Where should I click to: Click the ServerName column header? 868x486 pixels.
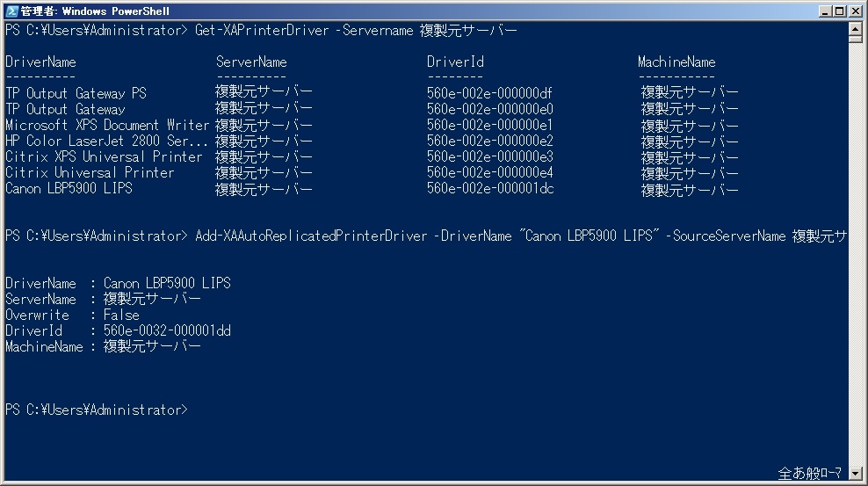251,62
